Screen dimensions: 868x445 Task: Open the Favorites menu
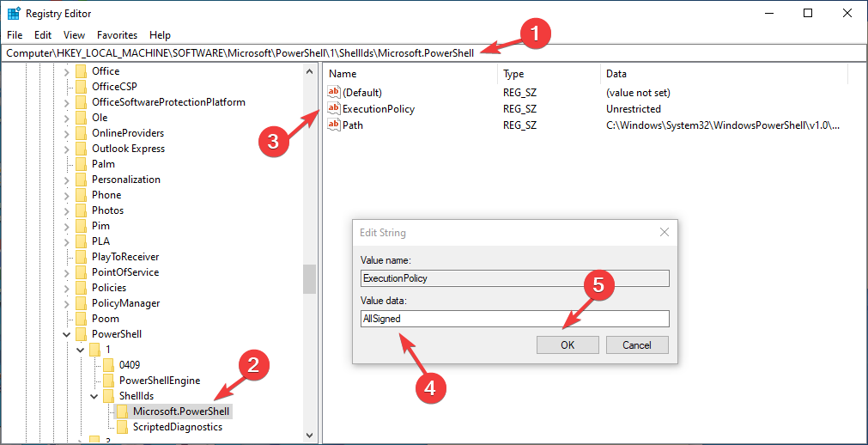tap(118, 35)
